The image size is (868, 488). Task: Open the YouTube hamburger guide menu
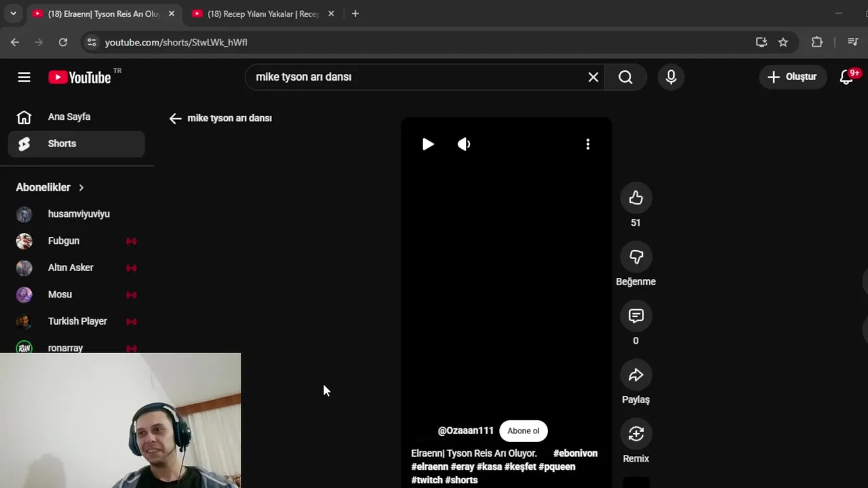click(x=24, y=77)
